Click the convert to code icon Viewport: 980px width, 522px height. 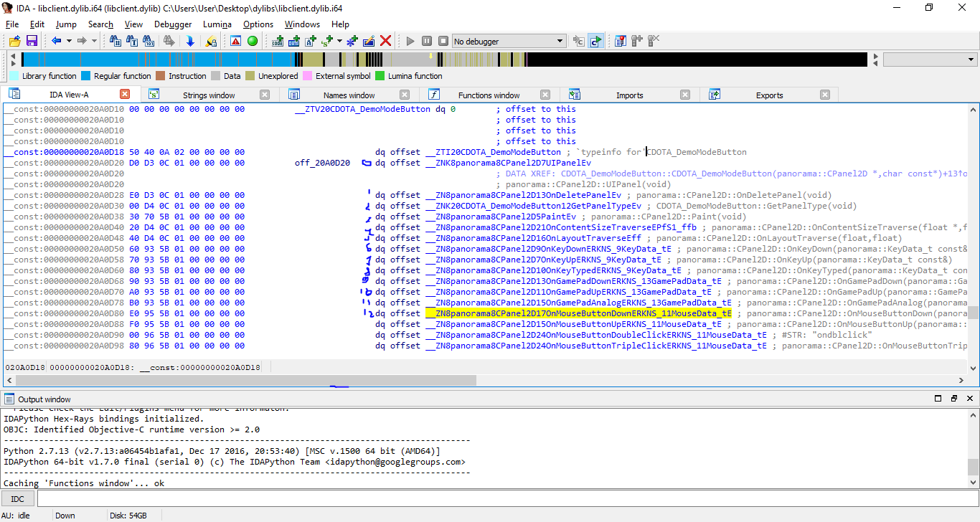click(x=278, y=41)
